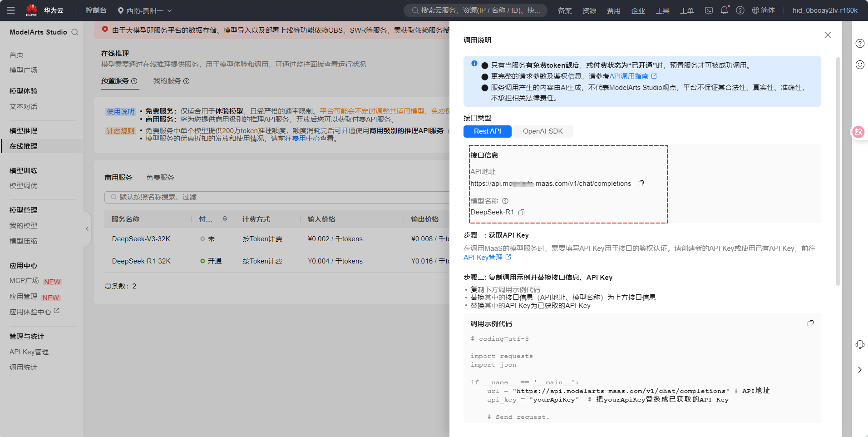868x437 pixels.
Task: Open the translation assistant floating icon
Action: point(858,132)
